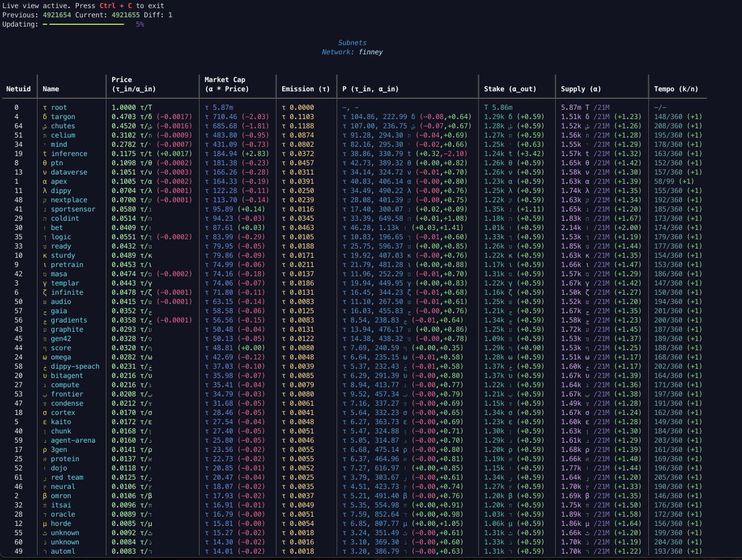This screenshot has height=560, width=742.
Task: Select apex's tempo value 58/99
Action: 664,182
